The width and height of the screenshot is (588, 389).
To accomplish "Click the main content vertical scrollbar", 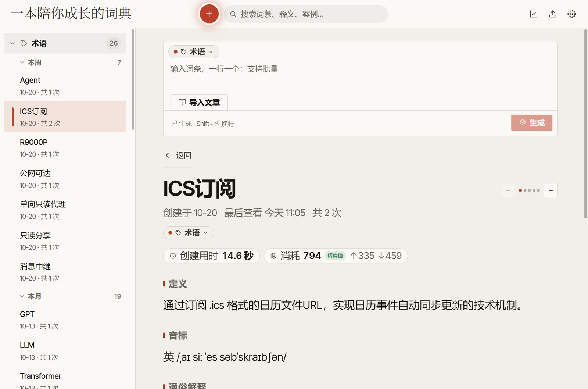I will [x=585, y=124].
